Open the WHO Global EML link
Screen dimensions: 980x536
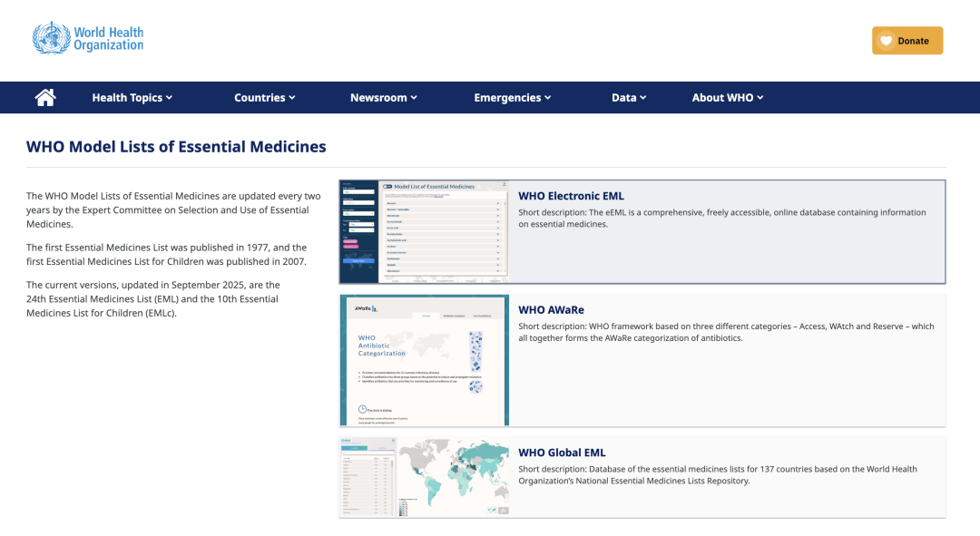pos(562,453)
